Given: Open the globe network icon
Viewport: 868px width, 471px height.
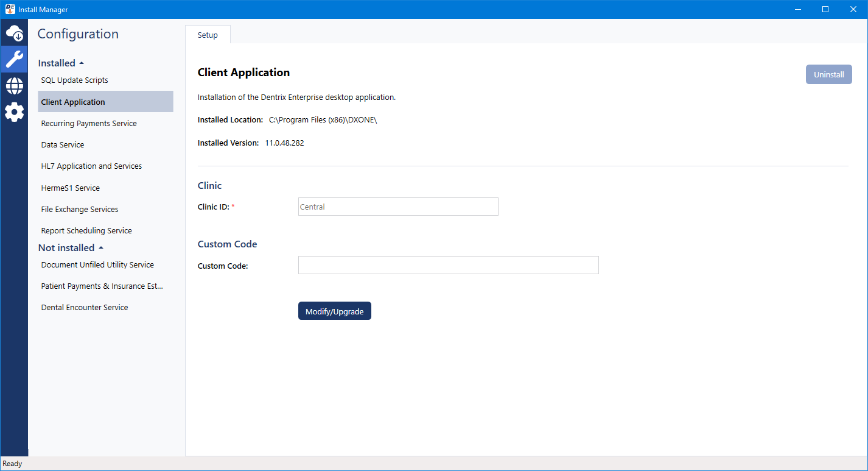Looking at the screenshot, I should pos(14,86).
